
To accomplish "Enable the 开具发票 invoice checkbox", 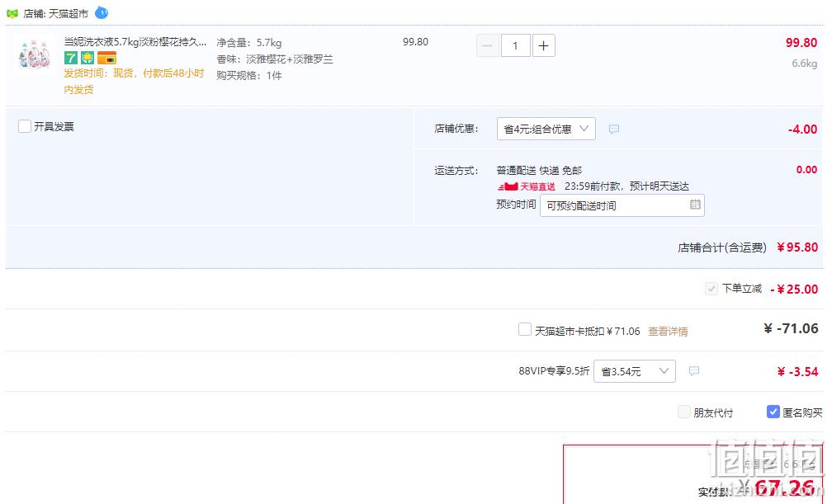I will click(x=25, y=126).
